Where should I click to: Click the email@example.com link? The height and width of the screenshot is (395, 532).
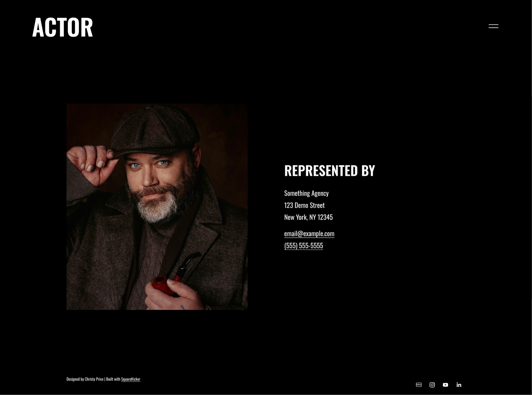309,233
